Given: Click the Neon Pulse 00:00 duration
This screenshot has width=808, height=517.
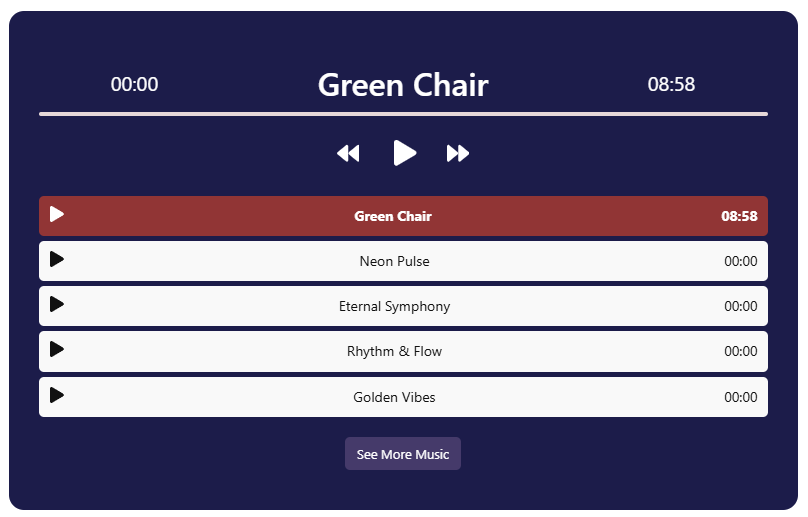Looking at the screenshot, I should coord(740,261).
